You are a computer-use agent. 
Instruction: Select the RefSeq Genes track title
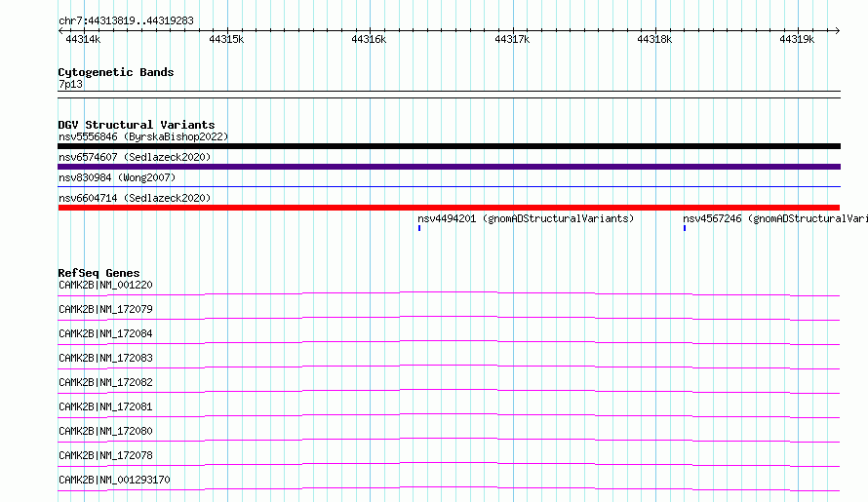[x=99, y=273]
